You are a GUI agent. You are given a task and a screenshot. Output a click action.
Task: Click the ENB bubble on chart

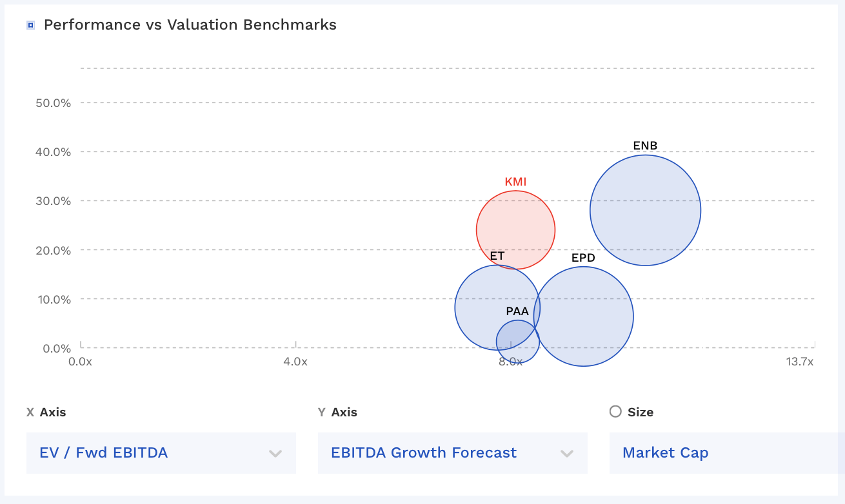point(645,210)
